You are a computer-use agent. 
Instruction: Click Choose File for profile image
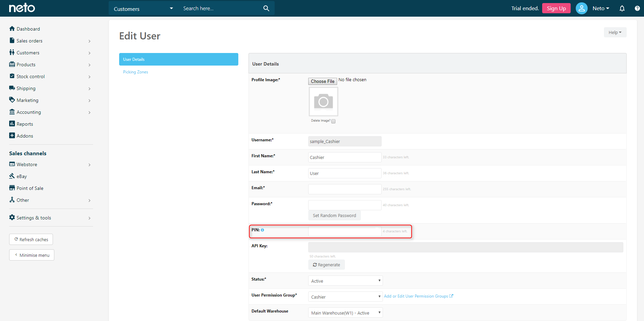[323, 81]
